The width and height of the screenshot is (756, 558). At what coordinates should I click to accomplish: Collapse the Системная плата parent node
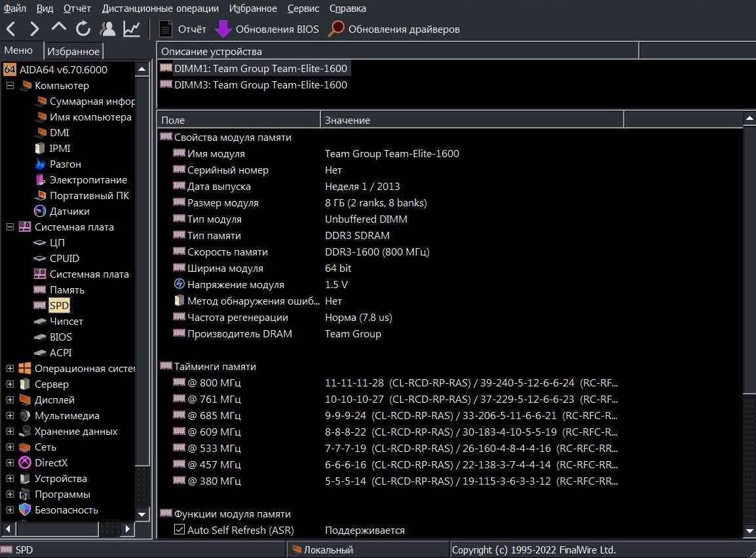point(10,227)
